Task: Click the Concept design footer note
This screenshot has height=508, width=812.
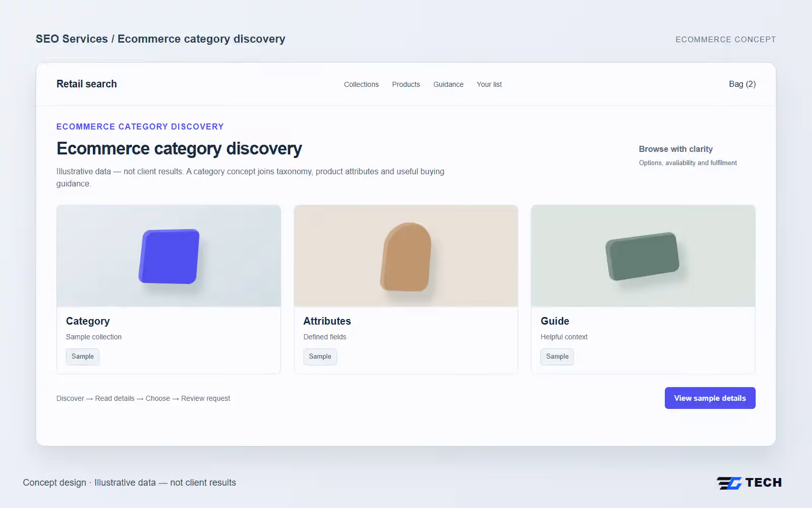Action: 129,483
